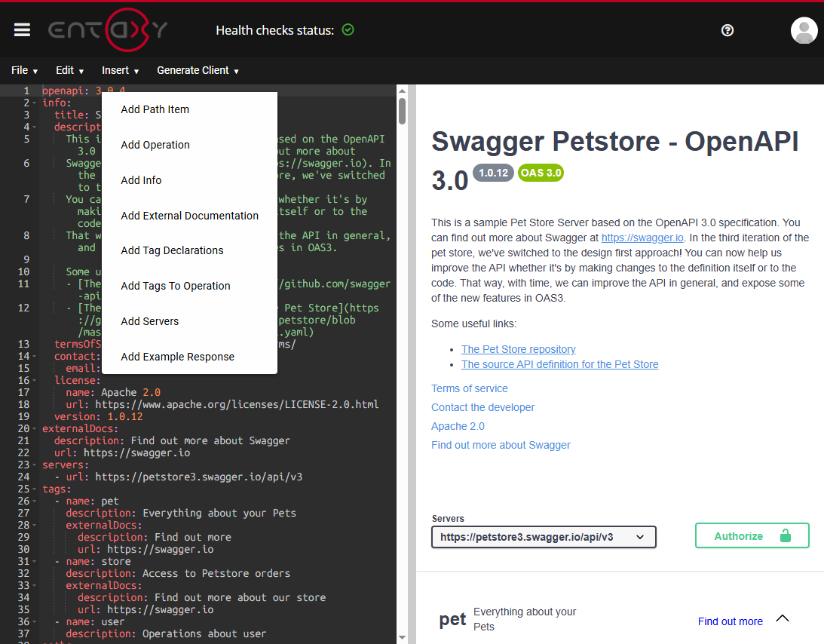Open the help question mark icon

pyautogui.click(x=728, y=30)
